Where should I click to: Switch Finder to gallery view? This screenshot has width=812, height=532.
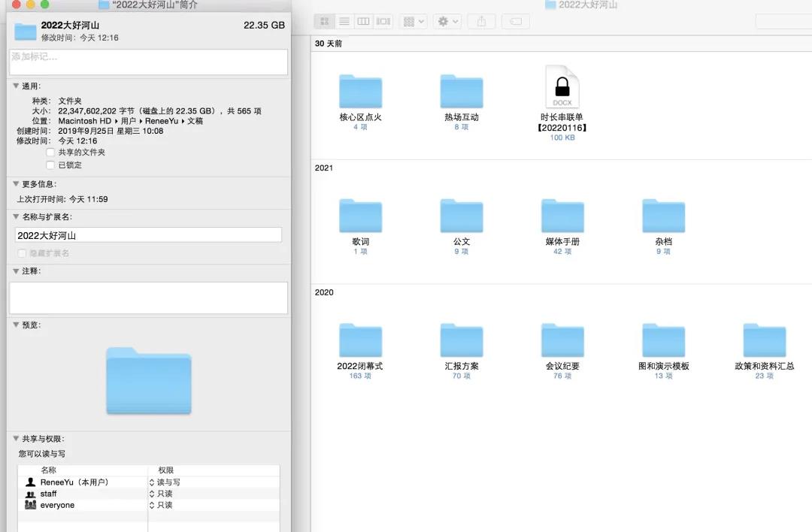(x=383, y=22)
